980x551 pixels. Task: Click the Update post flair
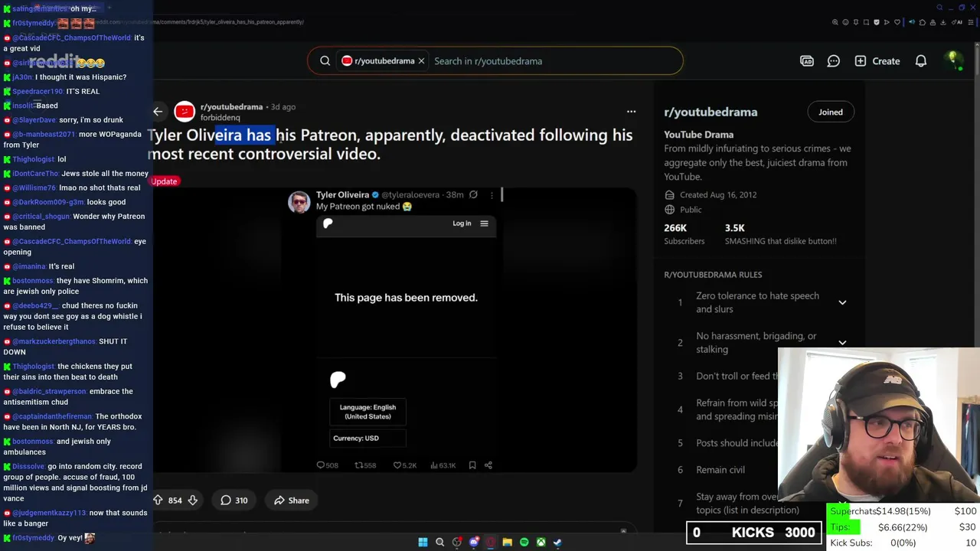pyautogui.click(x=164, y=181)
